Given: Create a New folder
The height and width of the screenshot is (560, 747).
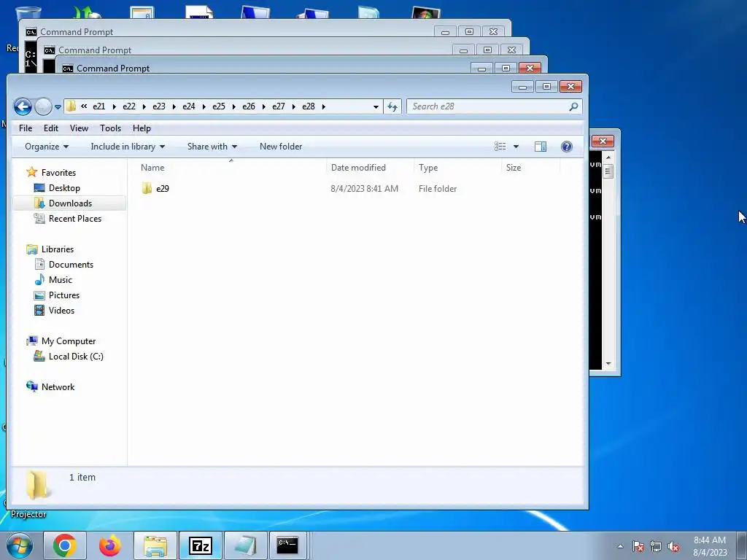Looking at the screenshot, I should pos(281,147).
